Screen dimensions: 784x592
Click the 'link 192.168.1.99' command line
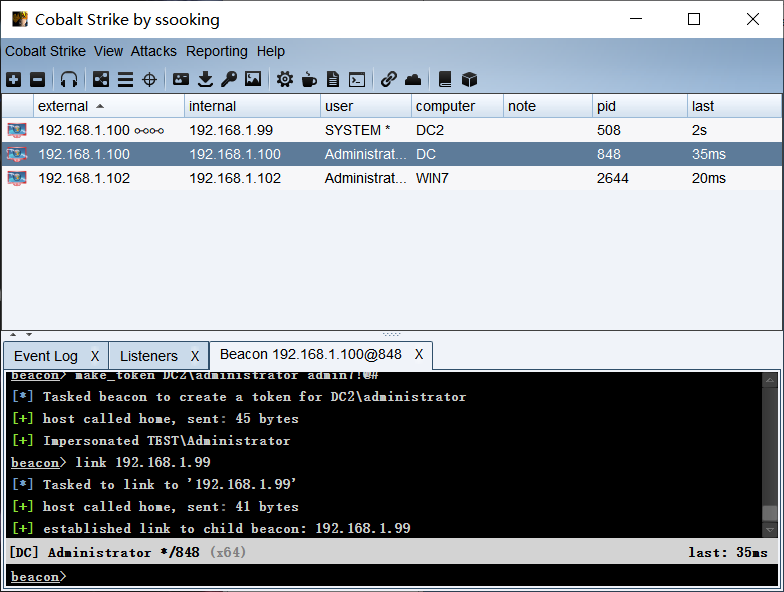111,462
